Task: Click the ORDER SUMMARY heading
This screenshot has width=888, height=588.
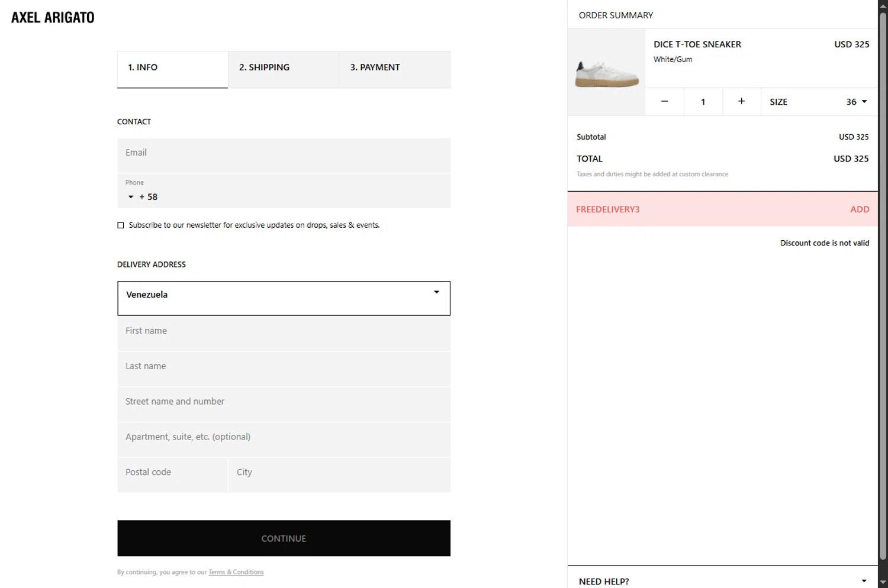Action: (x=616, y=15)
